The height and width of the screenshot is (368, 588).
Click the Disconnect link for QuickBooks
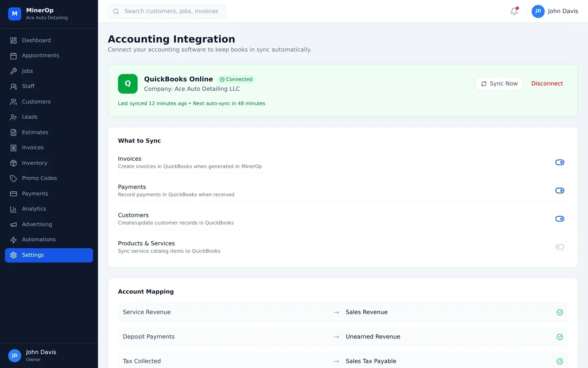click(x=547, y=84)
